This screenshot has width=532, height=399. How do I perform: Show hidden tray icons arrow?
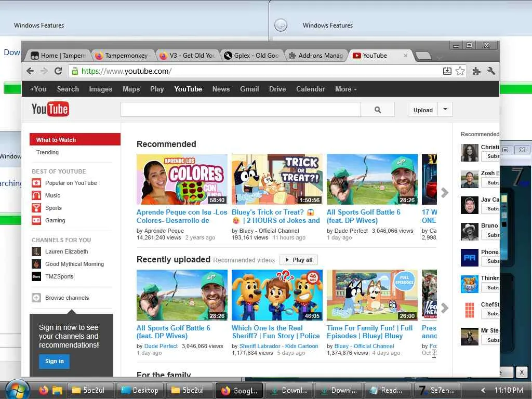click(483, 391)
